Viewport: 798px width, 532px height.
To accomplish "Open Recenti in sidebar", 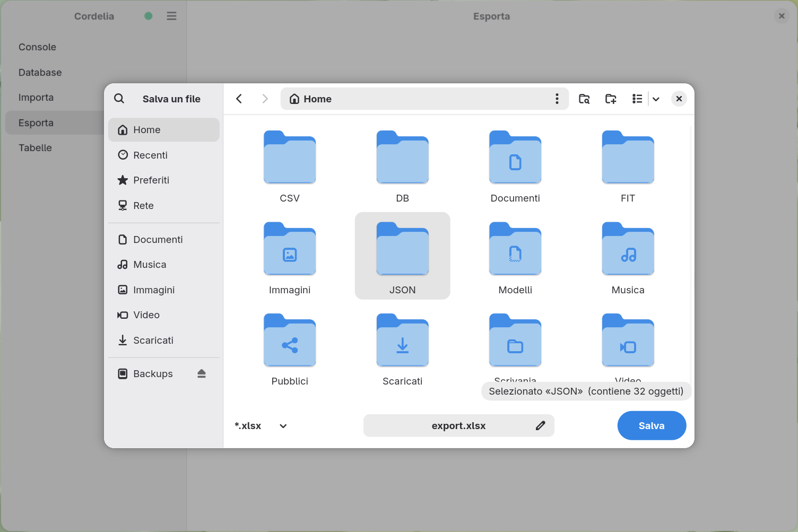I will (x=164, y=155).
